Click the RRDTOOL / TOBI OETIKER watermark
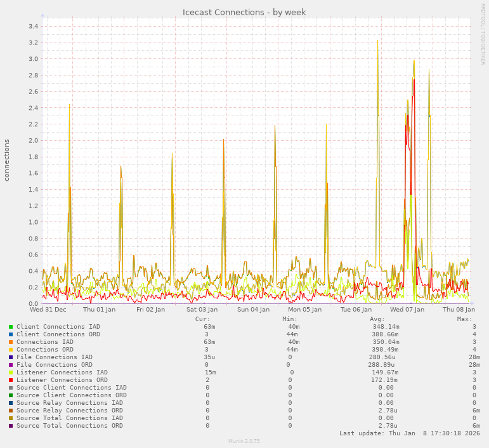 (483, 34)
